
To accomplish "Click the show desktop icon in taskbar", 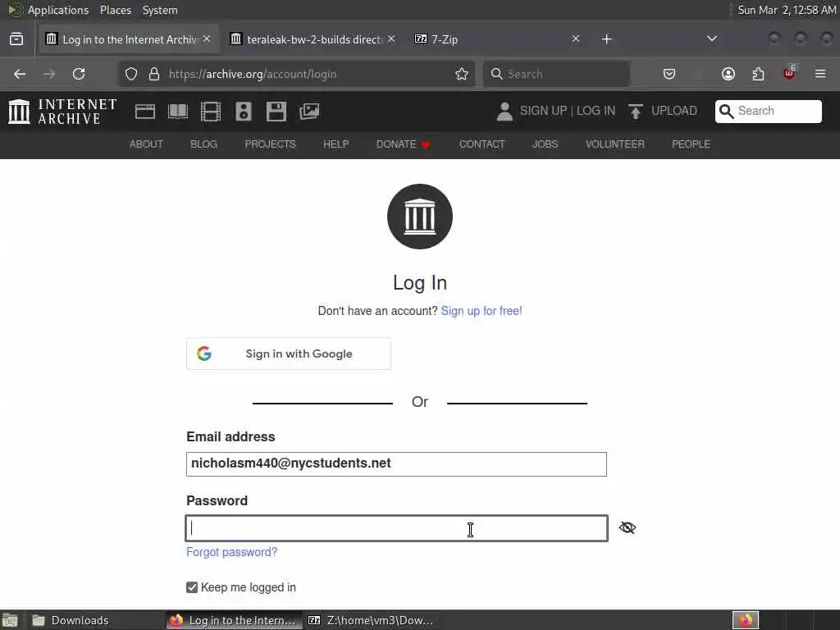I will [x=10, y=620].
